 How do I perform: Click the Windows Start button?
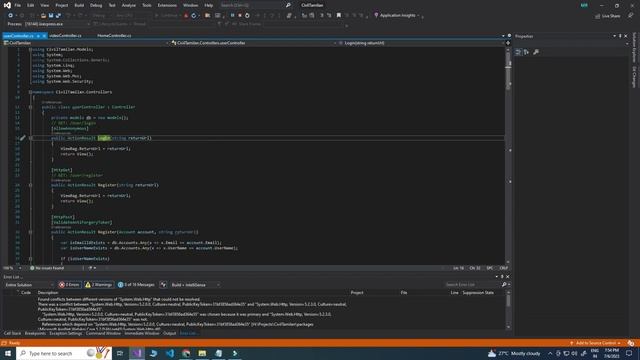[x=8, y=353]
